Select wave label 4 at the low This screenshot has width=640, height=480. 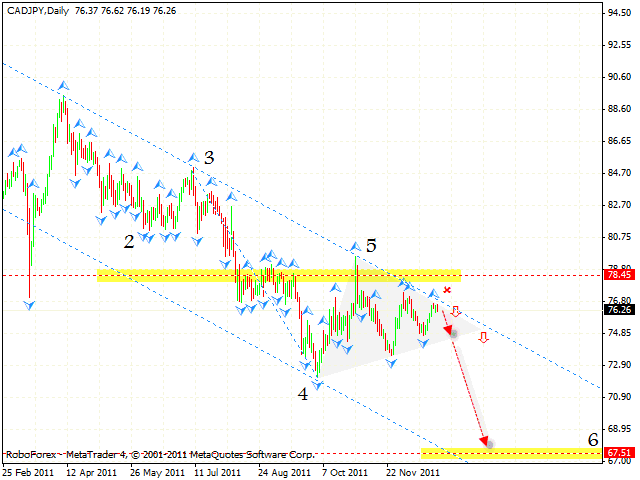tap(302, 394)
